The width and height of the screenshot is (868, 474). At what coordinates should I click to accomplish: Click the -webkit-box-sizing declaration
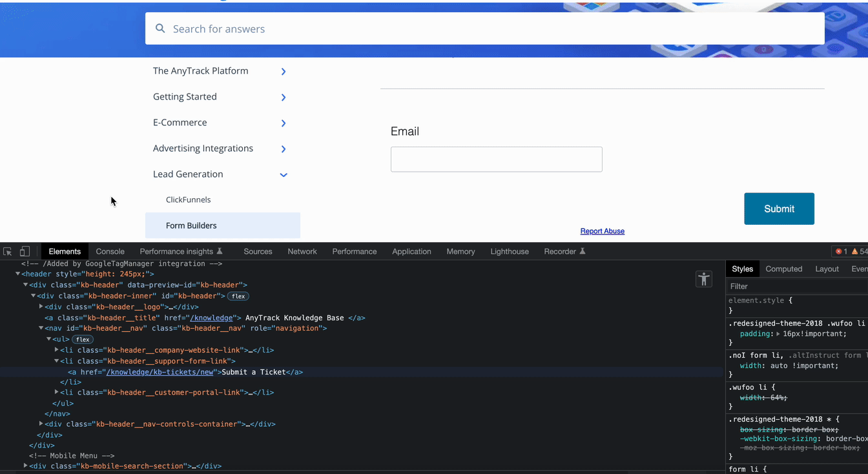tap(803, 438)
